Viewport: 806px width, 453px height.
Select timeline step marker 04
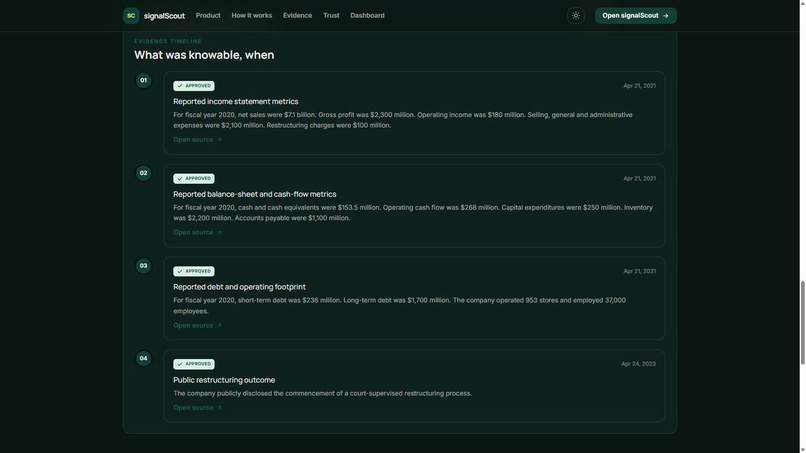[143, 358]
